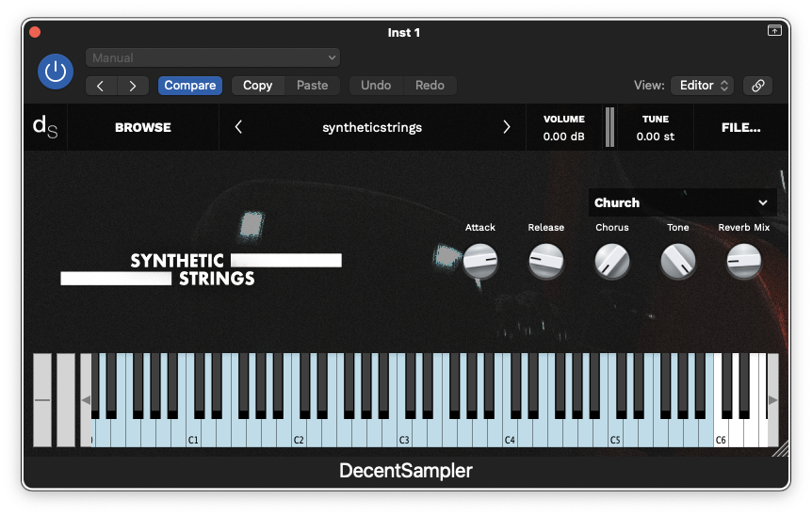Open the View Editor dropdown
Screen dimensions: 812x516
pos(702,86)
